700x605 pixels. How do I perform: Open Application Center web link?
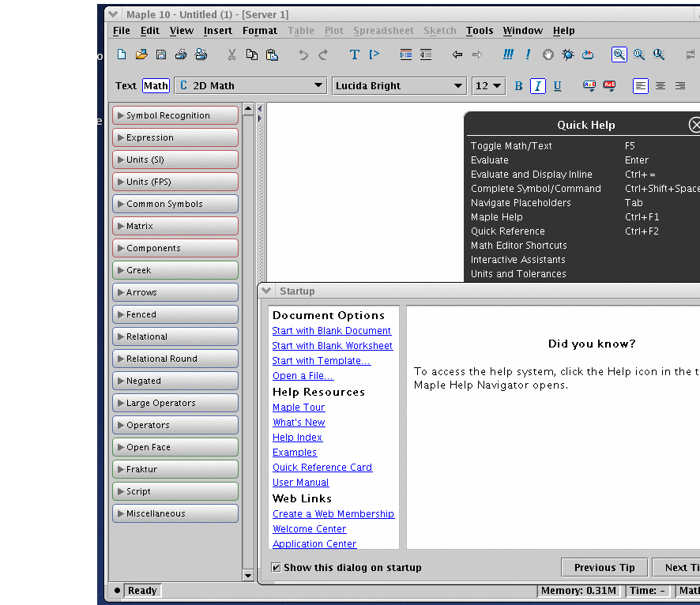314,544
